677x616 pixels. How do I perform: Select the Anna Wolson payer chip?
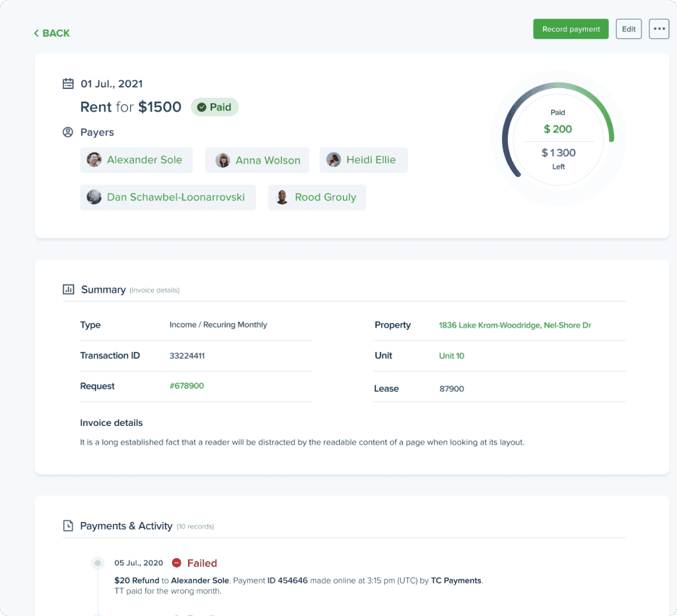[x=257, y=160]
